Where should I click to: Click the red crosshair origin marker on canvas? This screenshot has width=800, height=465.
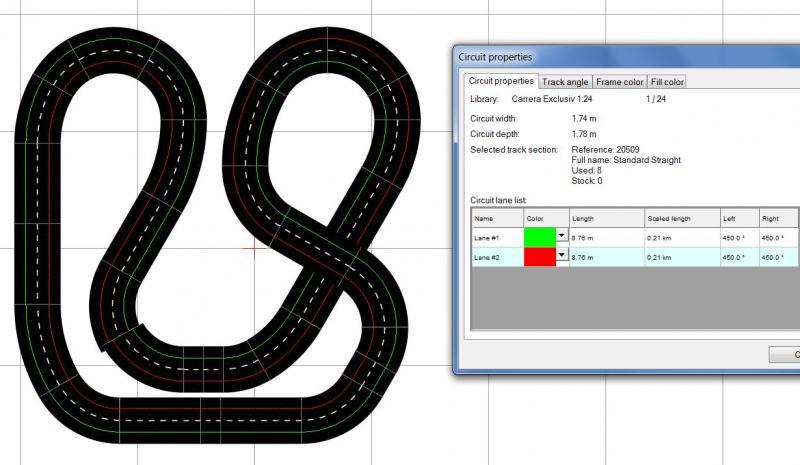tap(257, 250)
